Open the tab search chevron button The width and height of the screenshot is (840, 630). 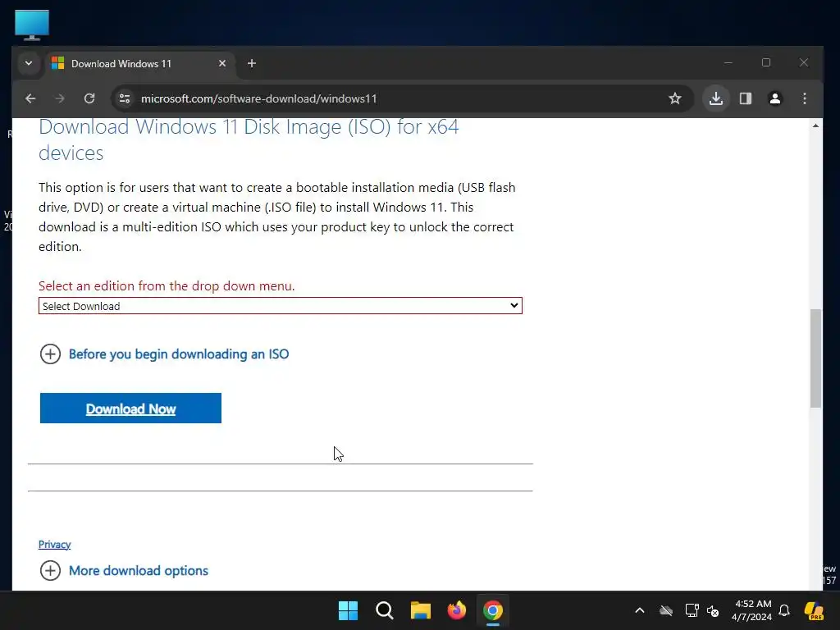[x=29, y=64]
